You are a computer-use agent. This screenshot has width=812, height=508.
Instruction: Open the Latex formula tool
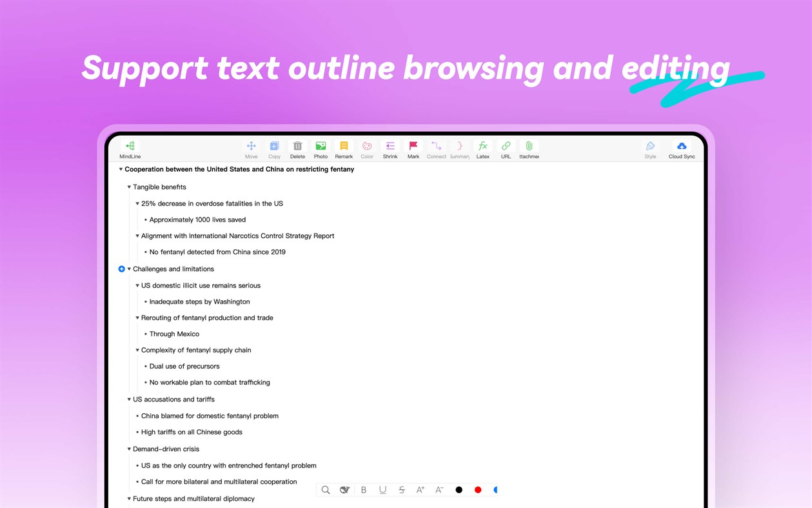tap(482, 147)
